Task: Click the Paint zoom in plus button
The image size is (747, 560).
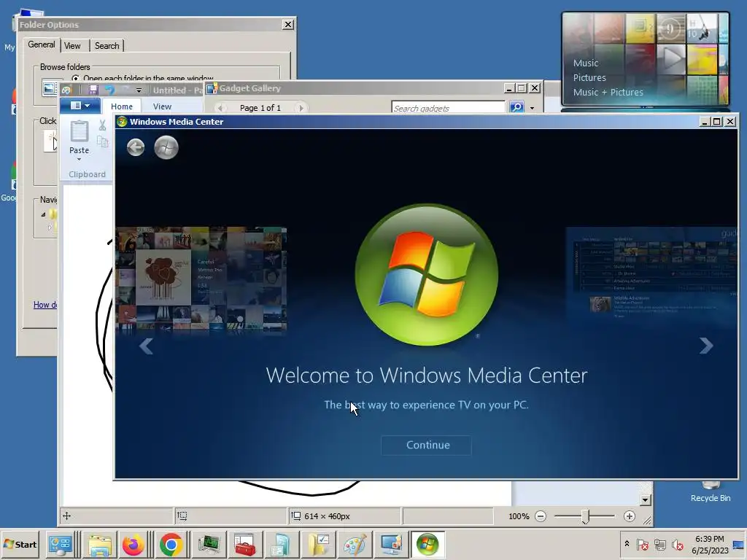Action: [x=630, y=516]
